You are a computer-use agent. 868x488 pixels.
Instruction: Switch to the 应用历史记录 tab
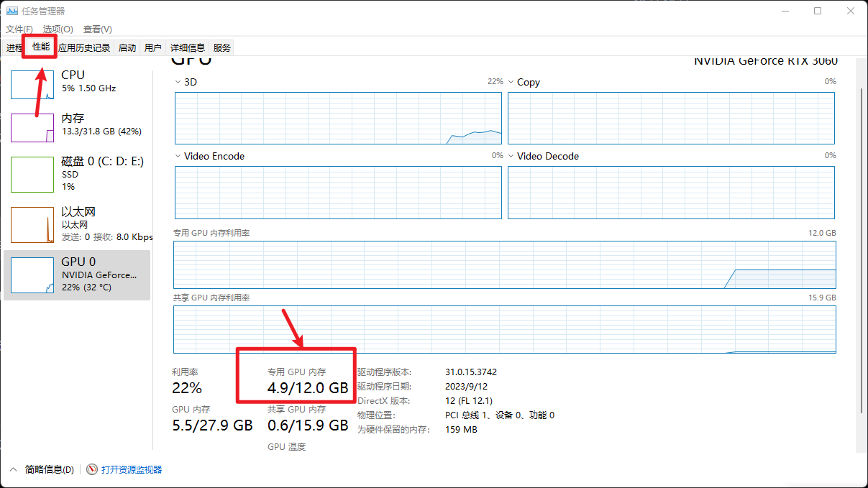click(x=84, y=48)
